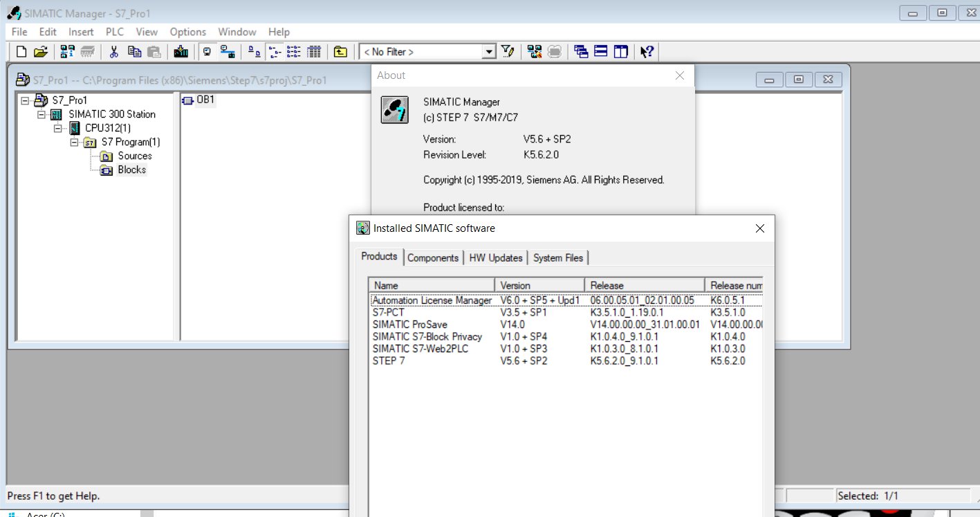The width and height of the screenshot is (980, 517).
Task: Maximize the S7_Pro1 project window
Action: click(x=799, y=80)
